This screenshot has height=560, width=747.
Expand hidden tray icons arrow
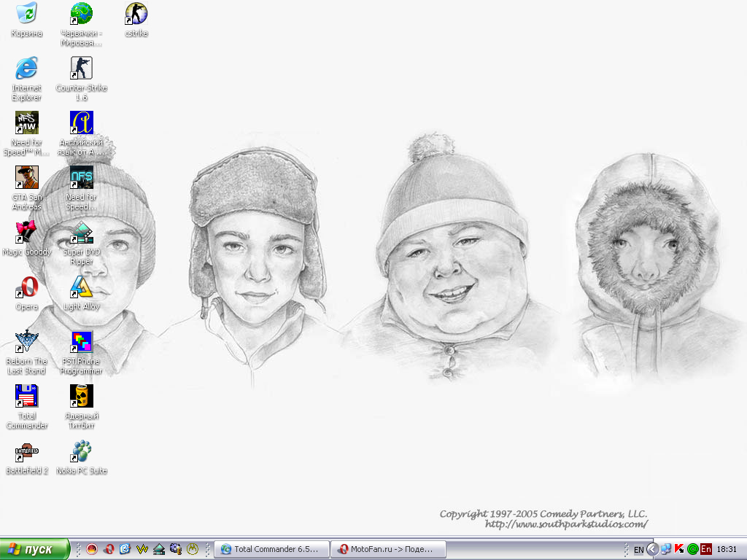click(652, 549)
